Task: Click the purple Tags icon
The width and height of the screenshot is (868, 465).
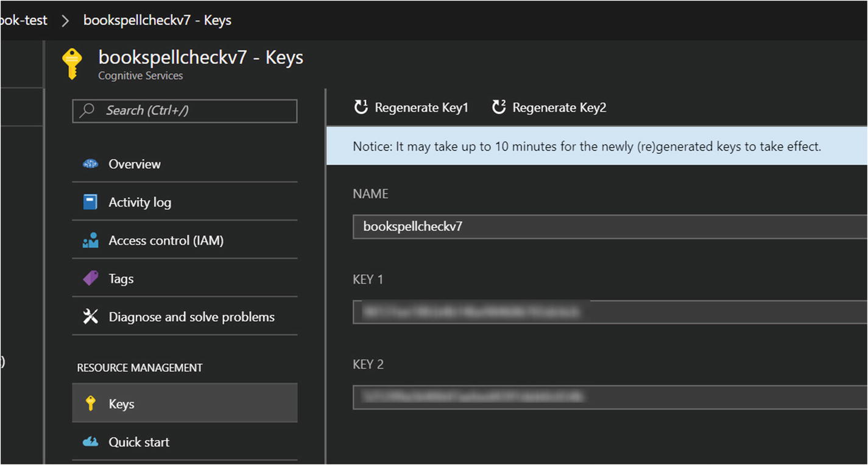Action: [90, 279]
